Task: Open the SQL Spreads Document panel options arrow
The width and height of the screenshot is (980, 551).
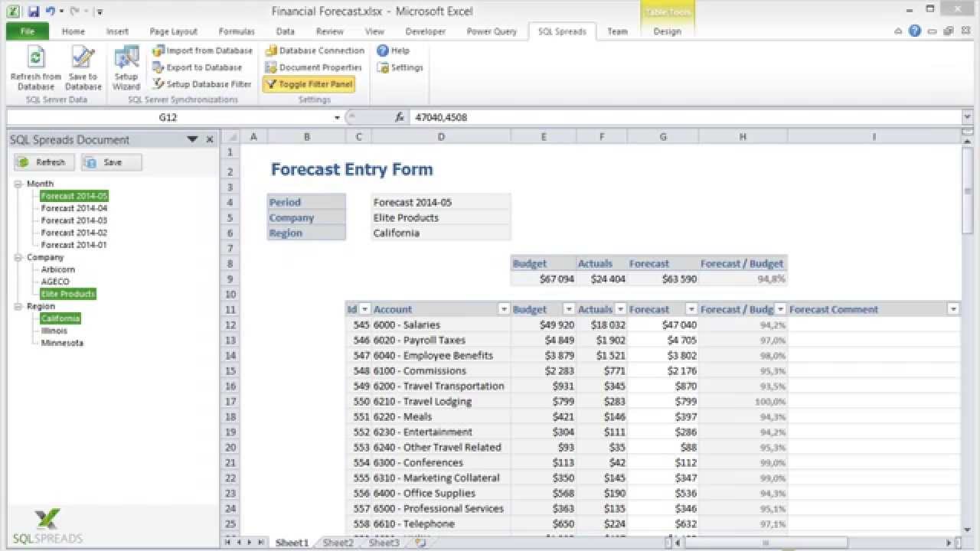Action: click(x=193, y=139)
